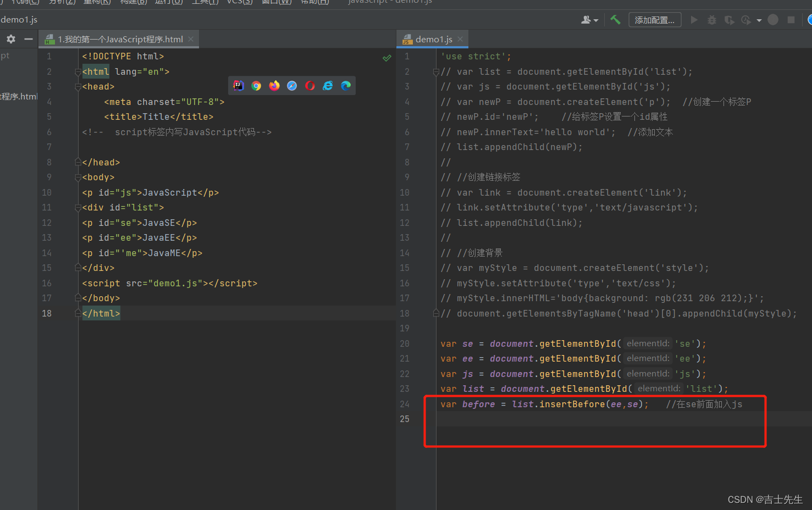Click the var js declaration line
812x510 pixels.
coord(573,374)
